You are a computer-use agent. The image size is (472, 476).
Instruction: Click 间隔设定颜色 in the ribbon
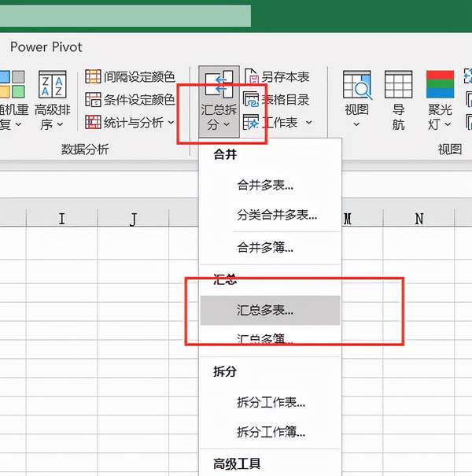(x=130, y=77)
